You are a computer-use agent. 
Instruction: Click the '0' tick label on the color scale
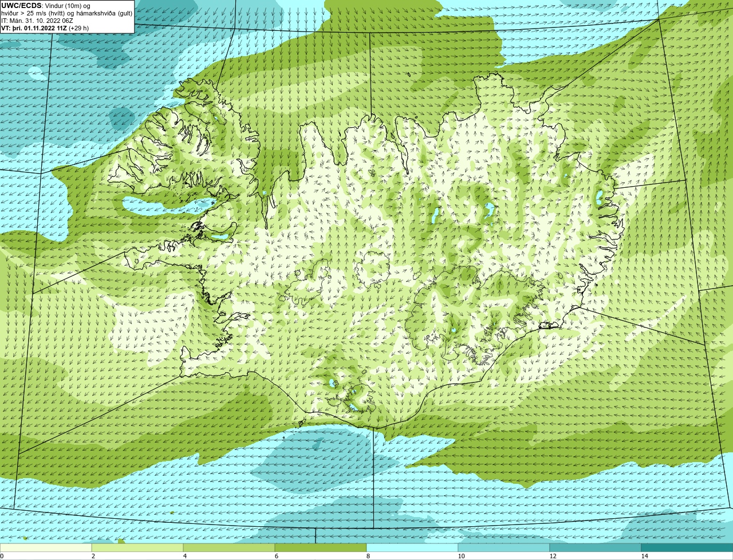coord(2,556)
